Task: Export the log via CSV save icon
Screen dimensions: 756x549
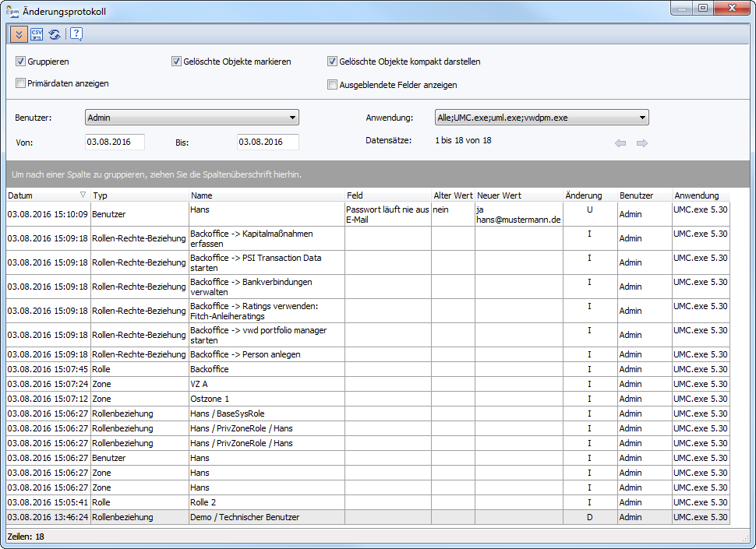Action: [x=37, y=34]
